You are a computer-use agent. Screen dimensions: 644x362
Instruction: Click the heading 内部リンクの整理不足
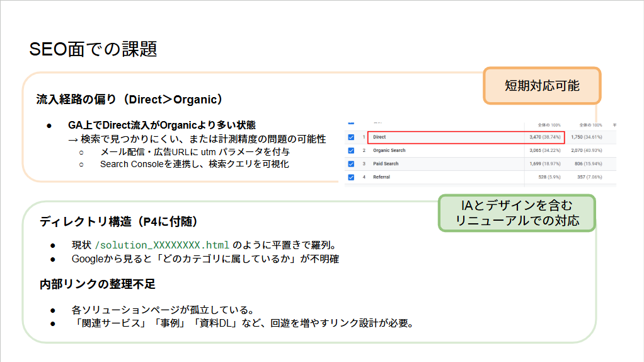click(x=97, y=284)
